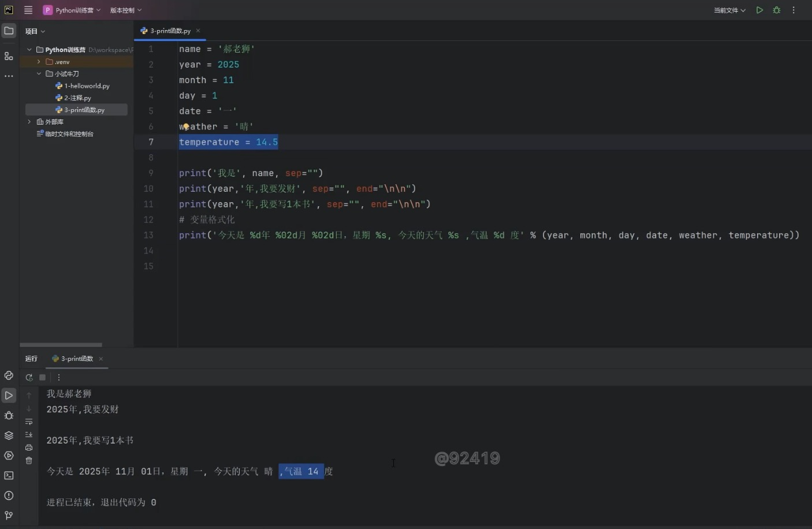The image size is (812, 529).
Task: Open the Python Packages layers icon
Action: tap(9, 435)
